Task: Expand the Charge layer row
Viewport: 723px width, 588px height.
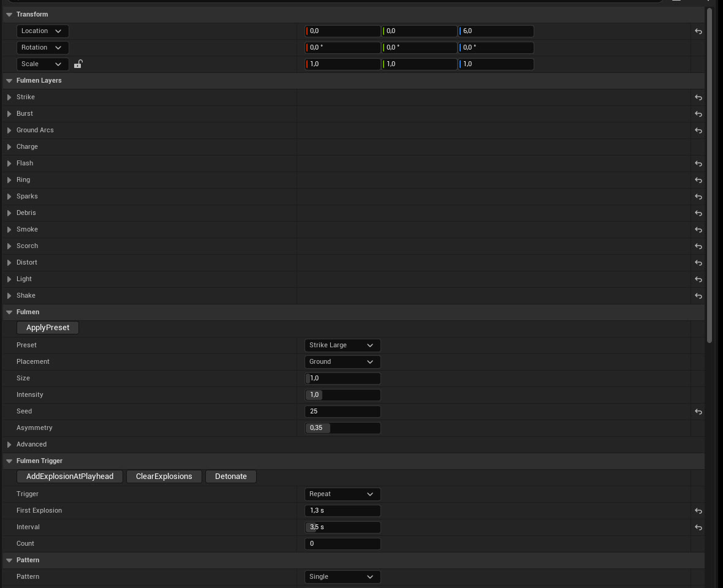Action: [x=9, y=147]
